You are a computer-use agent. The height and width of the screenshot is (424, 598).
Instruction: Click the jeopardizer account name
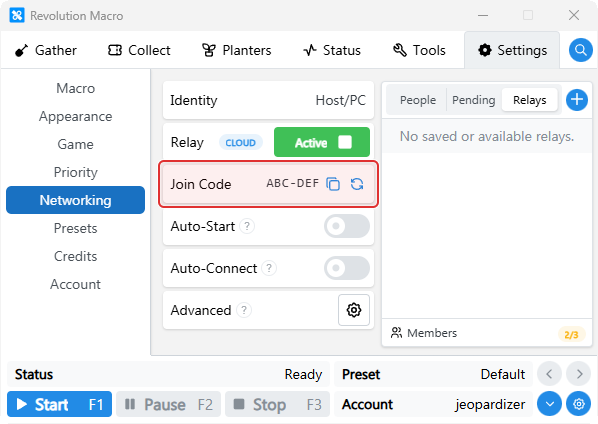tap(490, 404)
